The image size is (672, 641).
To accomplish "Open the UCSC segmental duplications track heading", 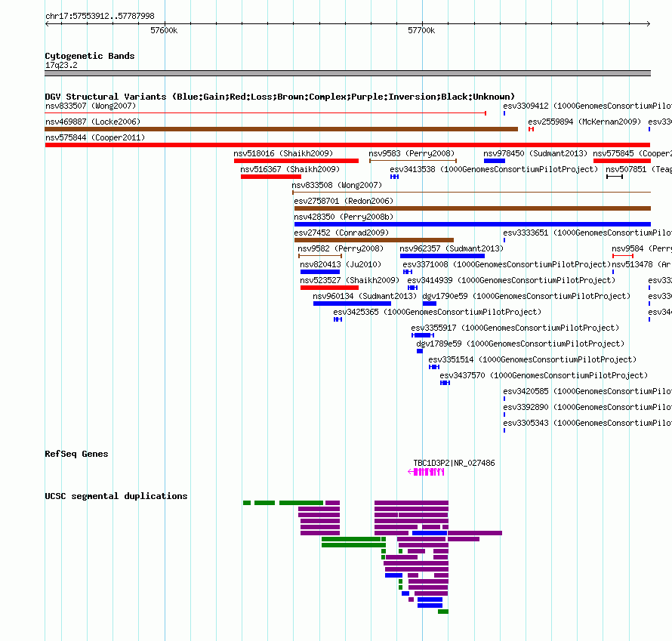I will tap(116, 496).
